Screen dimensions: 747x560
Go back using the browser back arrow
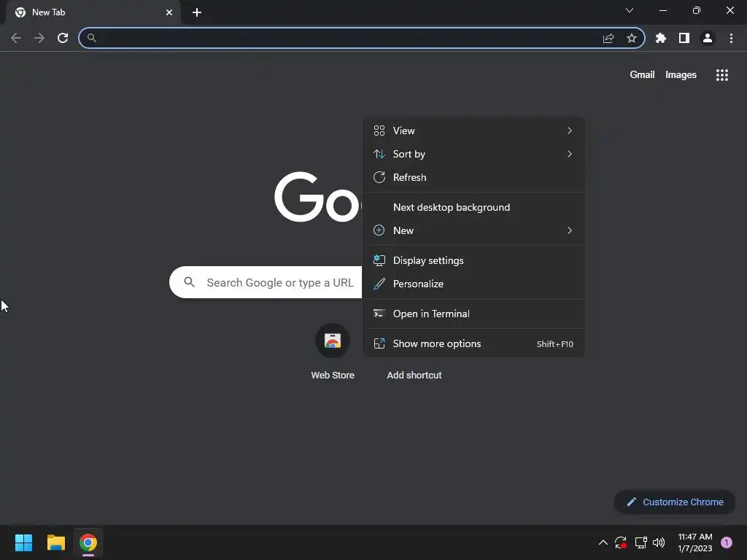coord(16,38)
